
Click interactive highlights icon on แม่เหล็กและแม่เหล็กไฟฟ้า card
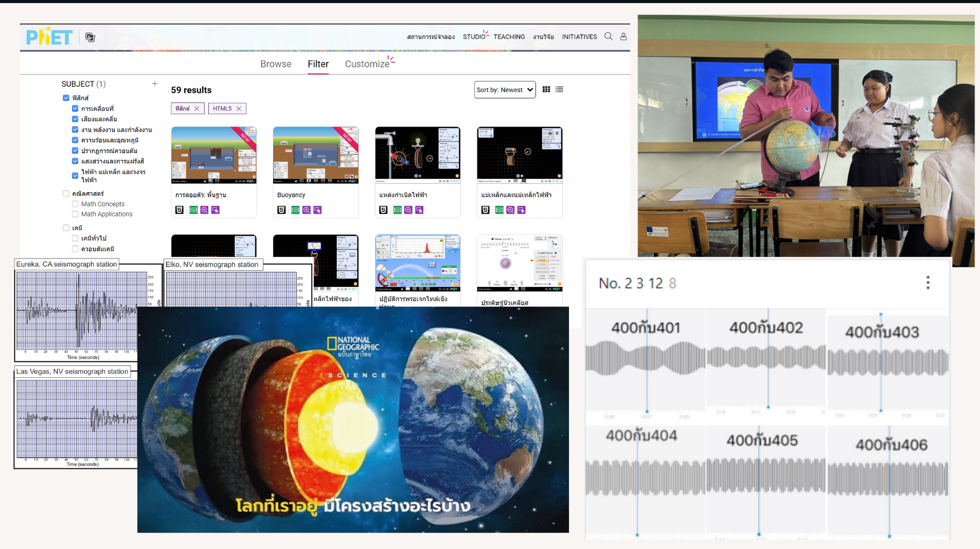[522, 210]
